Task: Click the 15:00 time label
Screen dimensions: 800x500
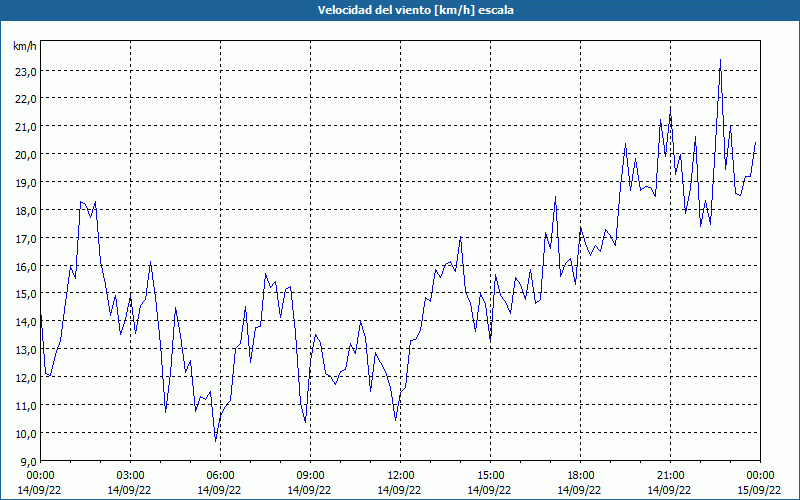Action: click(490, 476)
